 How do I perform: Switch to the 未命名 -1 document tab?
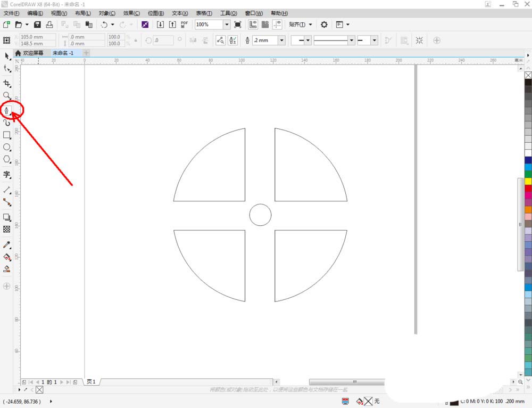pos(63,53)
